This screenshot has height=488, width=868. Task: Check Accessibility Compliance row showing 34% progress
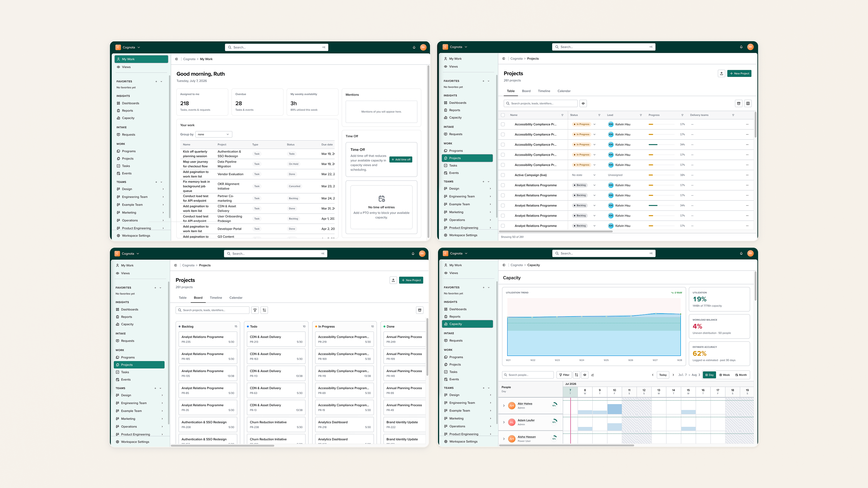503,145
